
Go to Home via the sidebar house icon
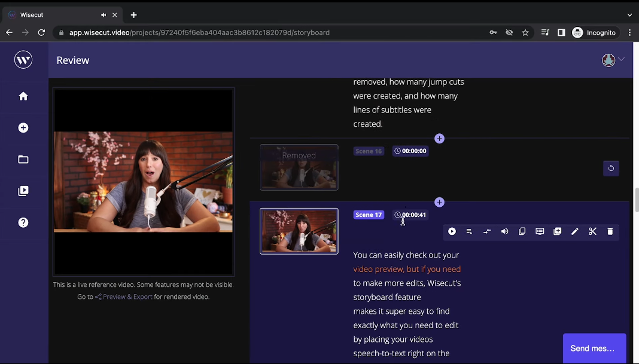coord(23,96)
